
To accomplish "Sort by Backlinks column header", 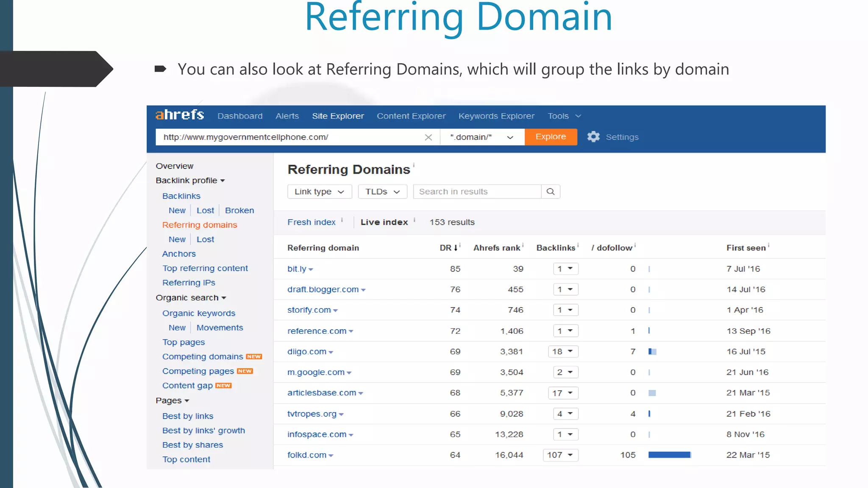I will pyautogui.click(x=556, y=248).
